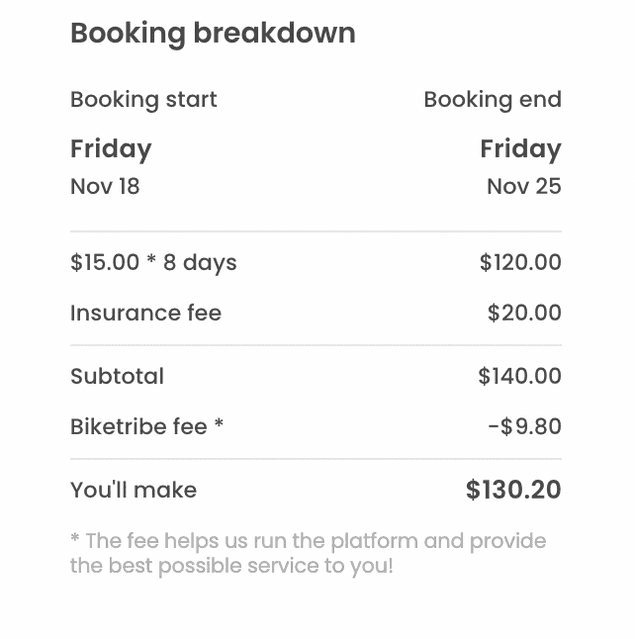Click the $130.20 total payout
Image resolution: width=635 pixels, height=639 pixels.
coord(513,491)
